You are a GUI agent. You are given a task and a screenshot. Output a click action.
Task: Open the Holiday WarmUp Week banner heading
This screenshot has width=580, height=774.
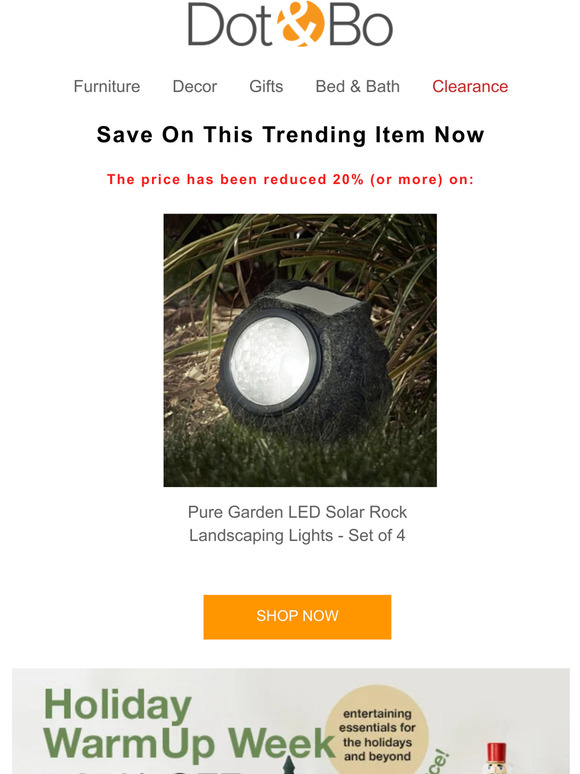(x=189, y=725)
